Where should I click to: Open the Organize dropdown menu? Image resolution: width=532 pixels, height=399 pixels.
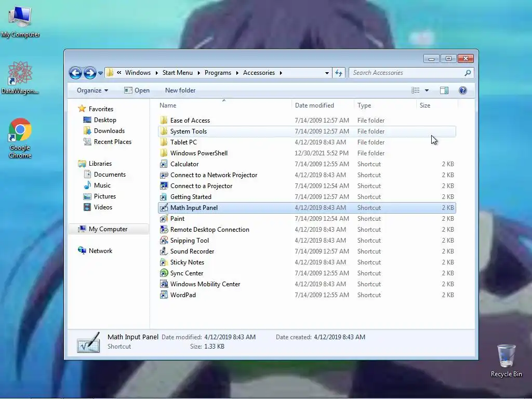coord(92,90)
